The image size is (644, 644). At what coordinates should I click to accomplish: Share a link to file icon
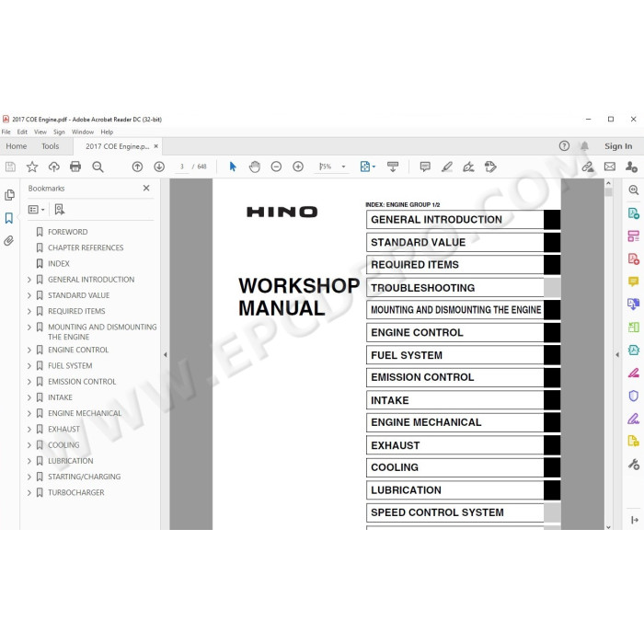588,167
